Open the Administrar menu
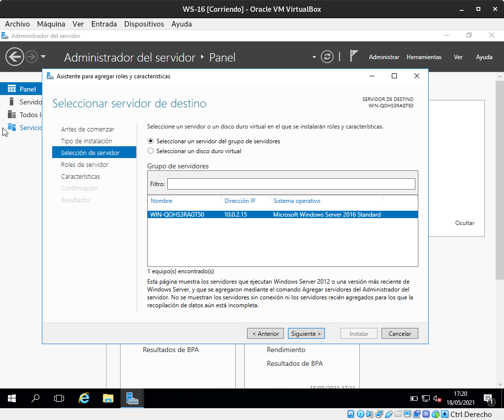The width and height of the screenshot is (504, 420). click(384, 57)
